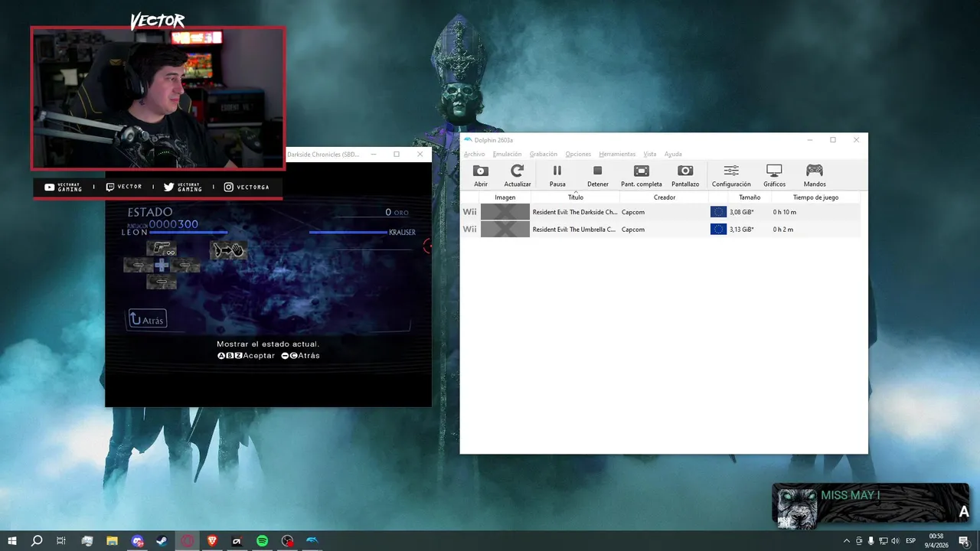Open Windows Search from the taskbar

coord(37,541)
